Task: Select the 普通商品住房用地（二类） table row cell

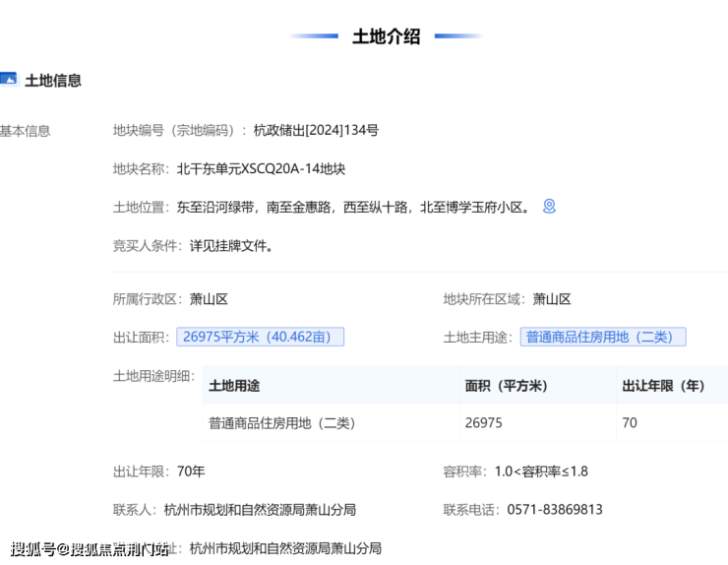Action: click(281, 423)
